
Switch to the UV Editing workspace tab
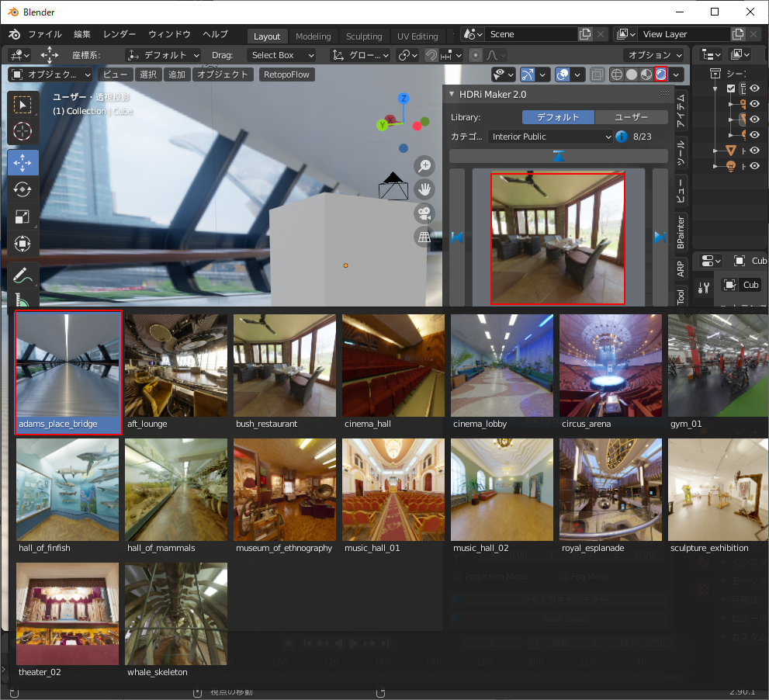tap(417, 36)
